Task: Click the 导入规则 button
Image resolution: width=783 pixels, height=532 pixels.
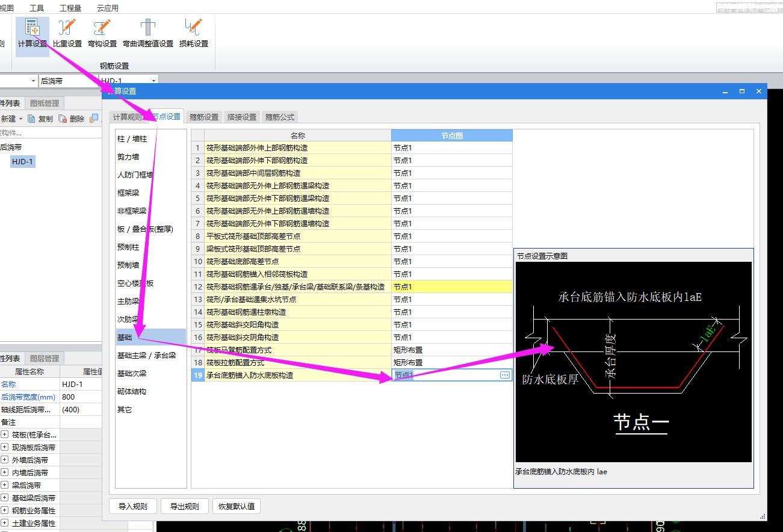Action: click(x=133, y=506)
